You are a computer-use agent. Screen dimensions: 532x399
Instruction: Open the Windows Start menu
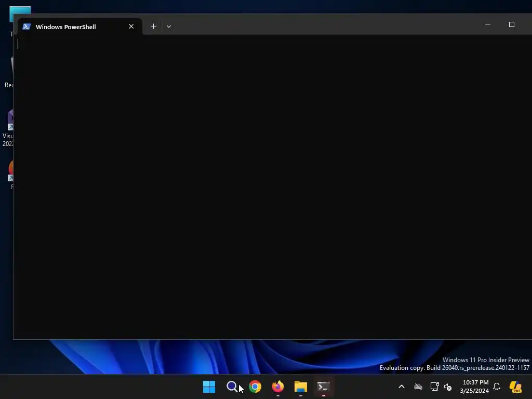click(x=209, y=387)
